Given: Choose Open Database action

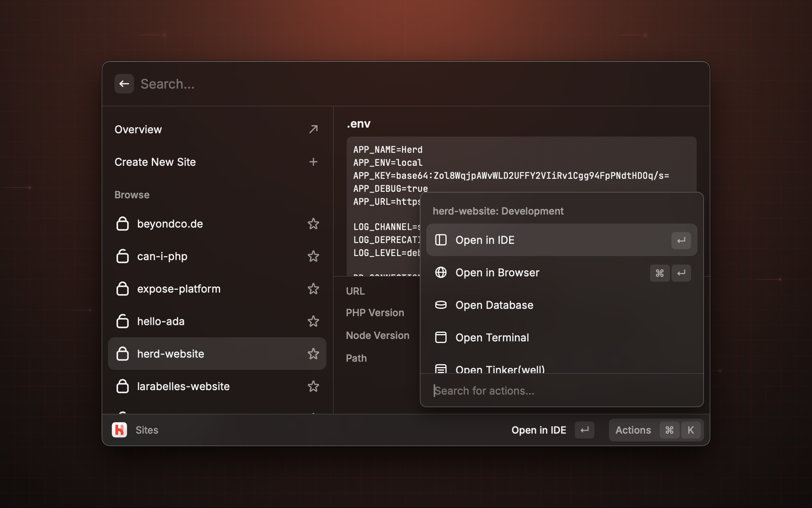Looking at the screenshot, I should point(561,305).
